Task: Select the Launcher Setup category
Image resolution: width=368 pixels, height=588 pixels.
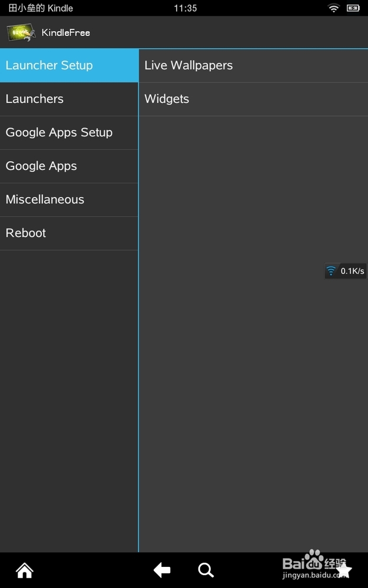Action: point(69,65)
